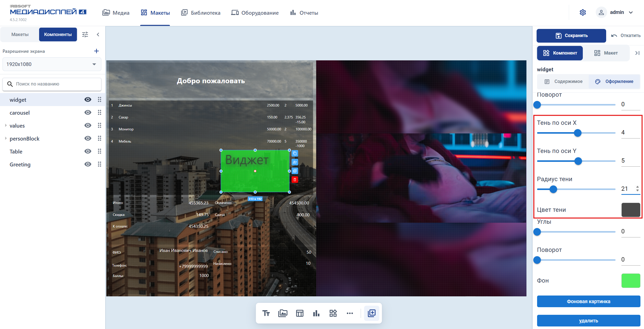Collapse the left panel with the arrow
The height and width of the screenshot is (329, 644).
[x=98, y=34]
